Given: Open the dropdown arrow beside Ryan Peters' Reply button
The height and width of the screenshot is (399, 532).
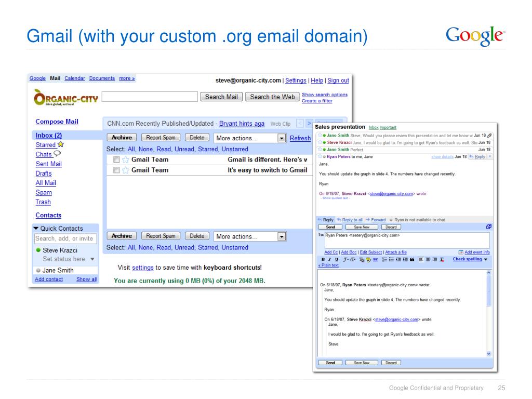Looking at the screenshot, I should [x=489, y=157].
